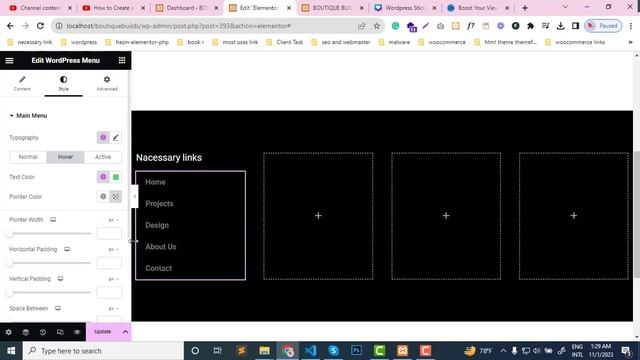Open the Style tab
The width and height of the screenshot is (640, 360).
coord(64,83)
